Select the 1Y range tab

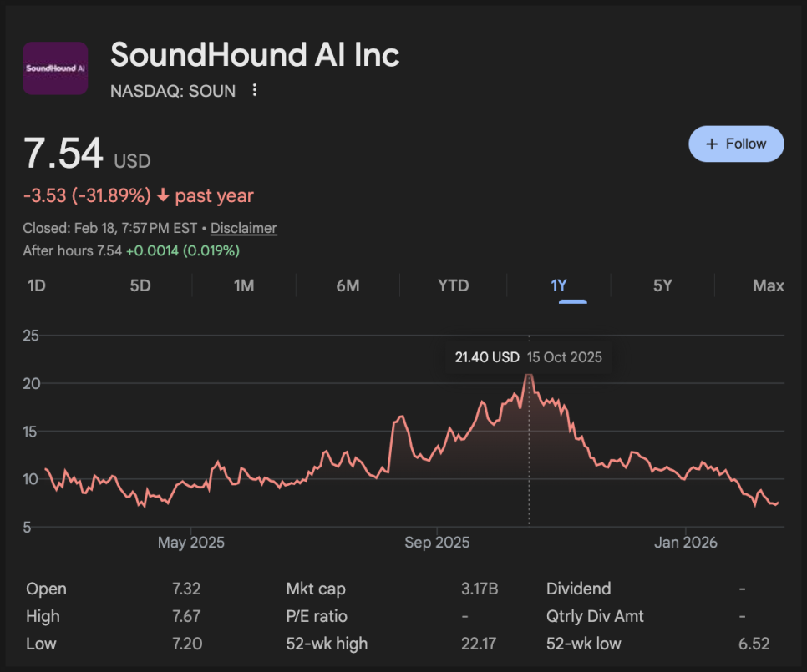(x=559, y=285)
